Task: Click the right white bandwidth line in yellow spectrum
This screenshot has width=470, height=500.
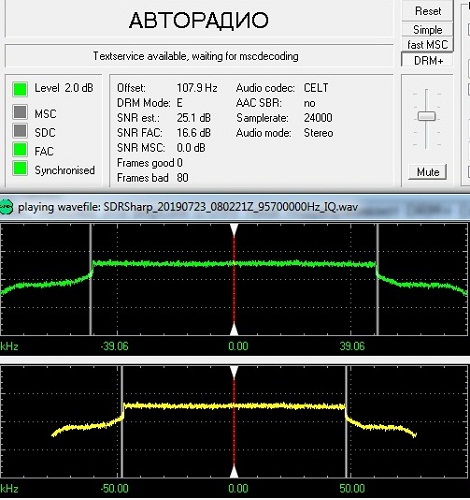Action: [x=347, y=422]
